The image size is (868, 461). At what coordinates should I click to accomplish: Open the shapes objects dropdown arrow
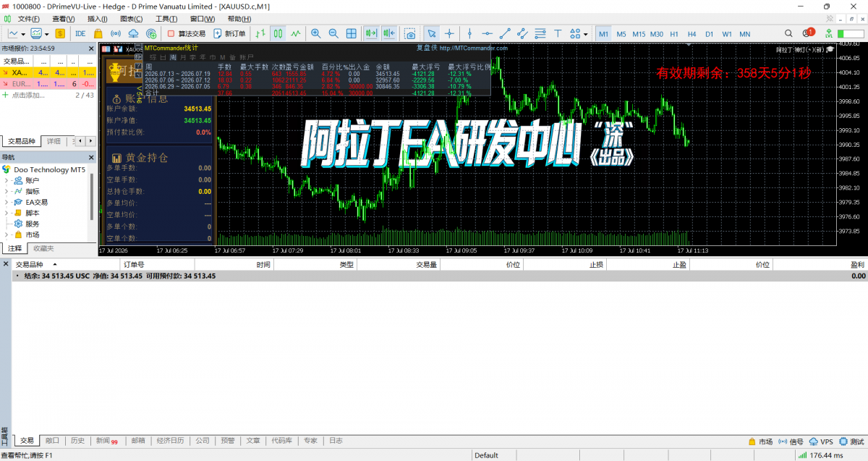[x=585, y=33]
